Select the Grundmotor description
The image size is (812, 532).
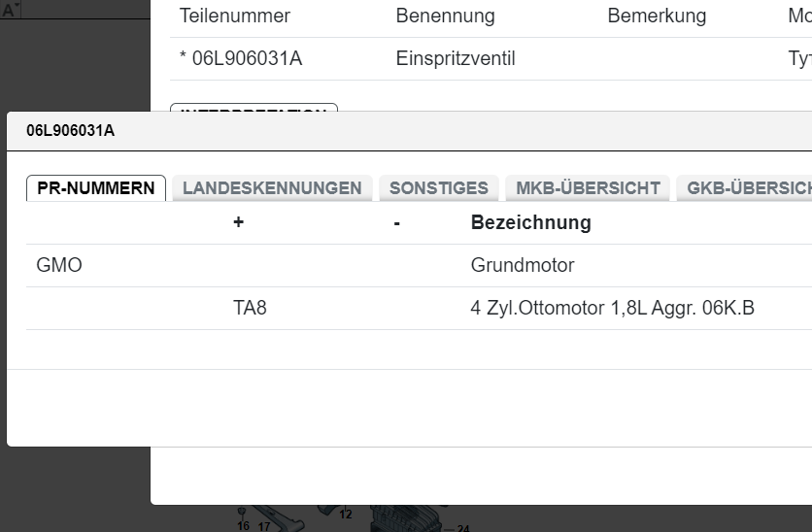pos(523,265)
